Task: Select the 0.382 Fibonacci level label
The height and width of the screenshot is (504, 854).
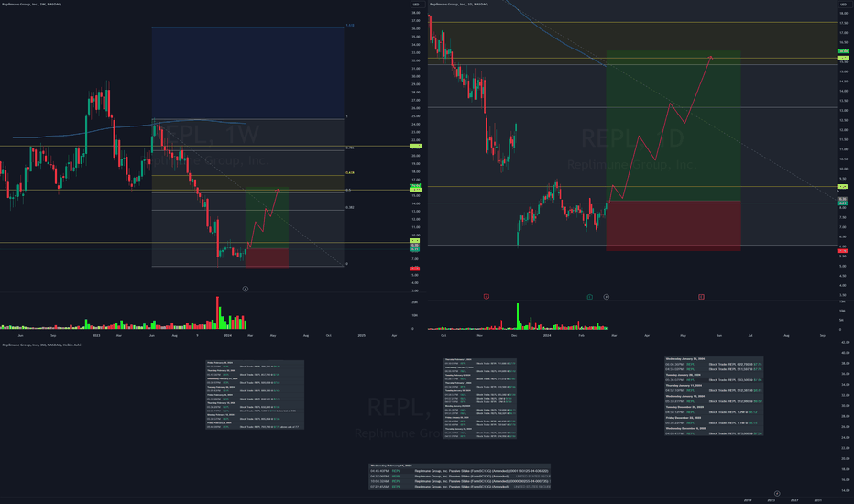Action: tap(350, 208)
